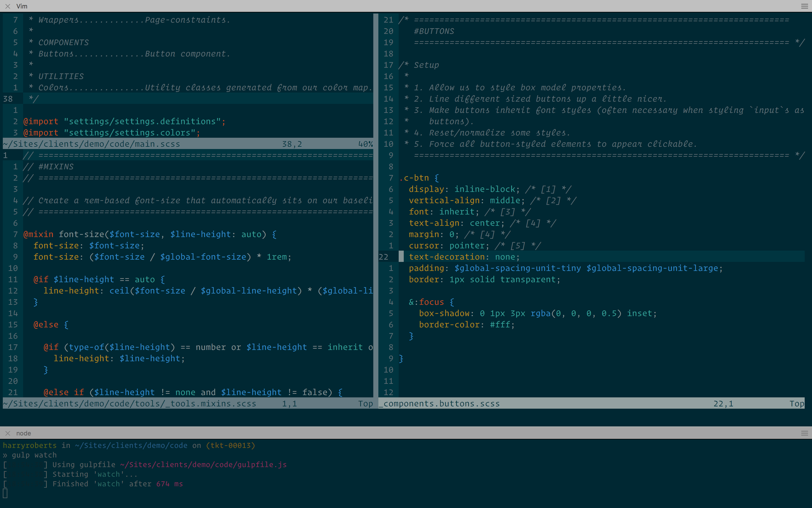This screenshot has width=812, height=508.
Task: Click the settings.definitions import line
Action: (125, 121)
